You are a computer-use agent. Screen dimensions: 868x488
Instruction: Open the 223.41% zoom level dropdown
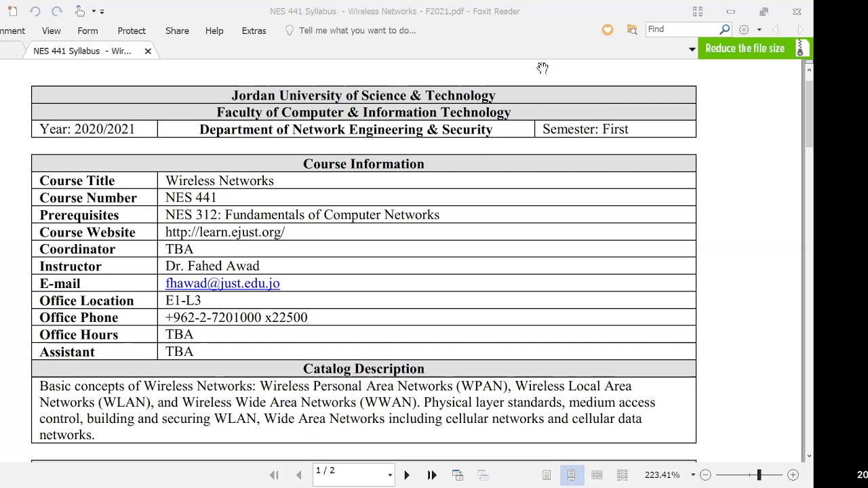click(692, 475)
